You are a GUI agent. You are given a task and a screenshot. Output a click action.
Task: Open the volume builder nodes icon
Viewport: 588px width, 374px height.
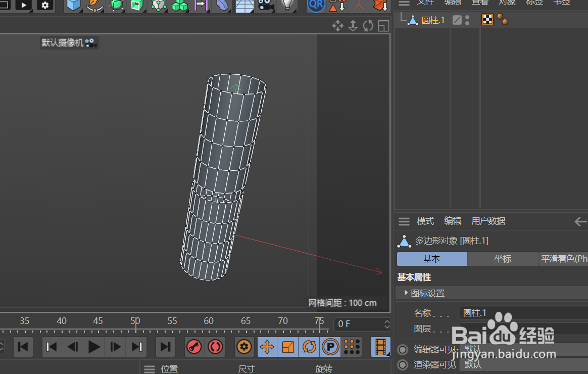tap(158, 5)
